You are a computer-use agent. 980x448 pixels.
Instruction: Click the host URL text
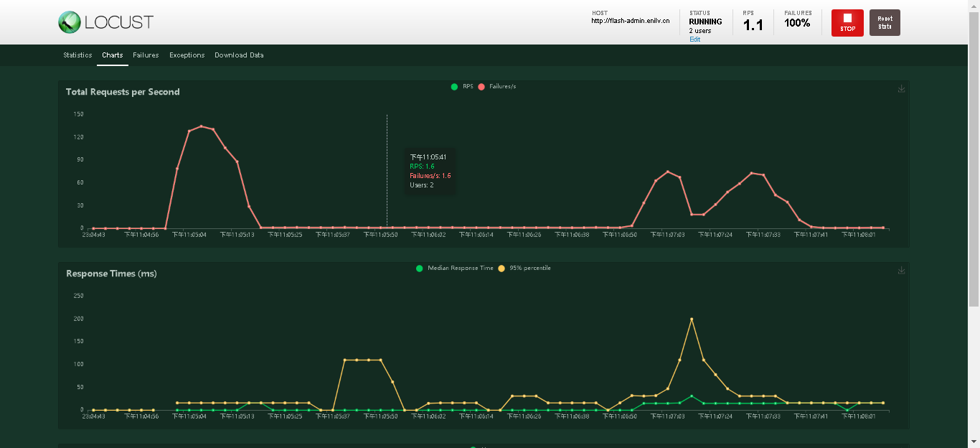click(x=631, y=21)
